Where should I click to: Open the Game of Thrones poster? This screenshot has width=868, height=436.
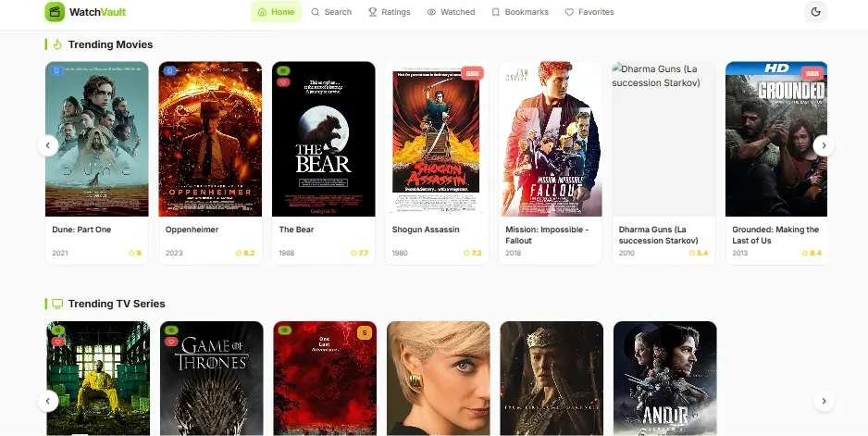tap(212, 379)
